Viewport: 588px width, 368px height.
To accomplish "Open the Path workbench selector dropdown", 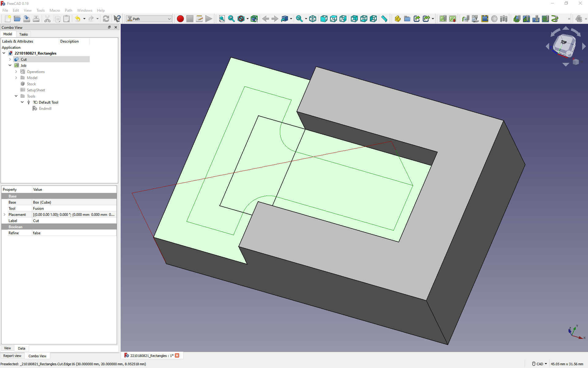I will click(149, 19).
